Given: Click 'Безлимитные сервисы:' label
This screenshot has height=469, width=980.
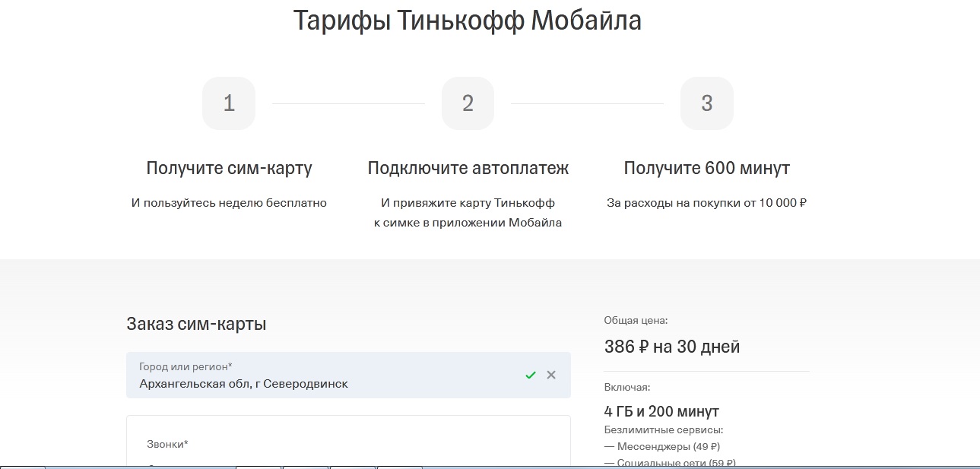Looking at the screenshot, I should pyautogui.click(x=664, y=430).
